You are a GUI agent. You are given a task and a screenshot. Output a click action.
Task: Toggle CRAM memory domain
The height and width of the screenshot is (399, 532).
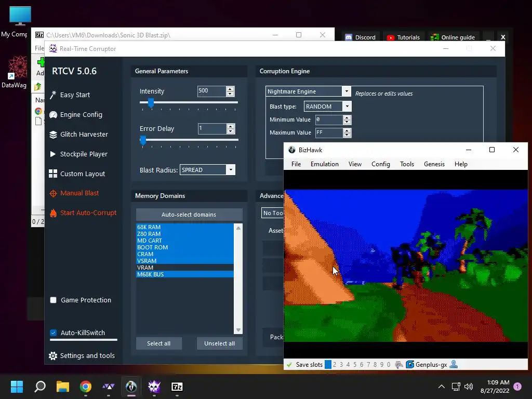tap(185, 254)
